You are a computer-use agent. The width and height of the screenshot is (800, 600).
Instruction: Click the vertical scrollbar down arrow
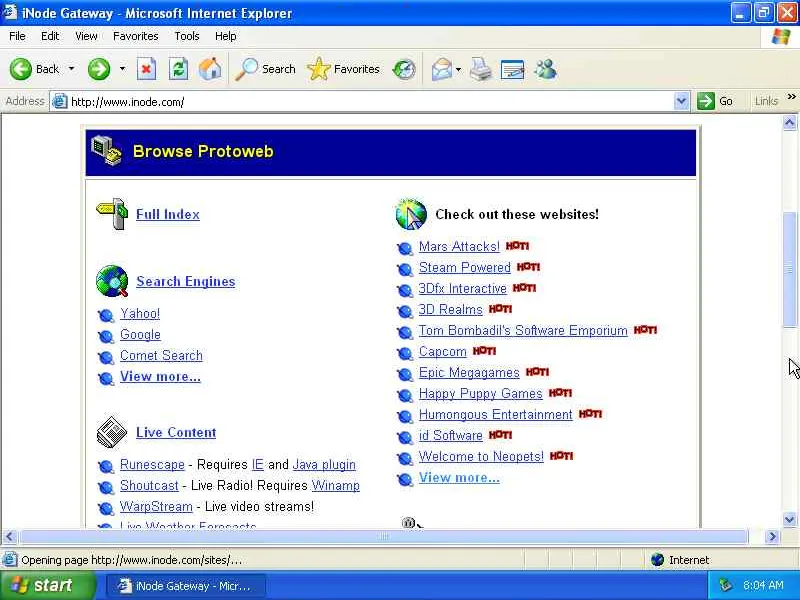(x=789, y=520)
